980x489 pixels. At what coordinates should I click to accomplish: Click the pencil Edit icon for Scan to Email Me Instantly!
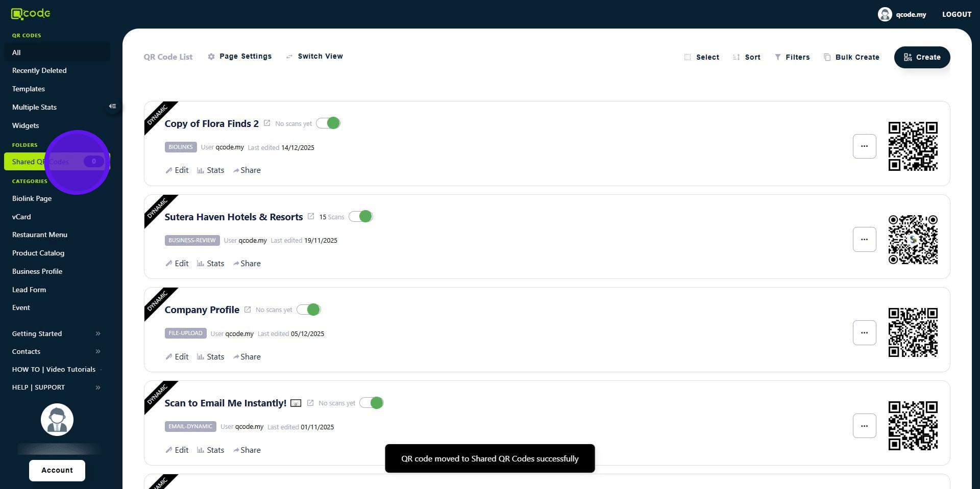point(169,450)
